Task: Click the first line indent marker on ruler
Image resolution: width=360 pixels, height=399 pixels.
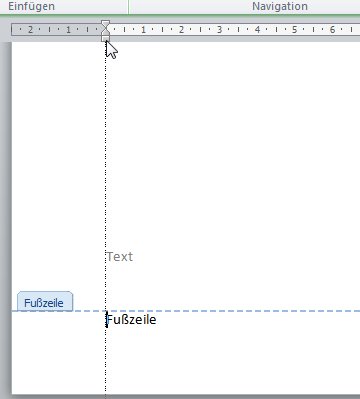Action: 105,24
